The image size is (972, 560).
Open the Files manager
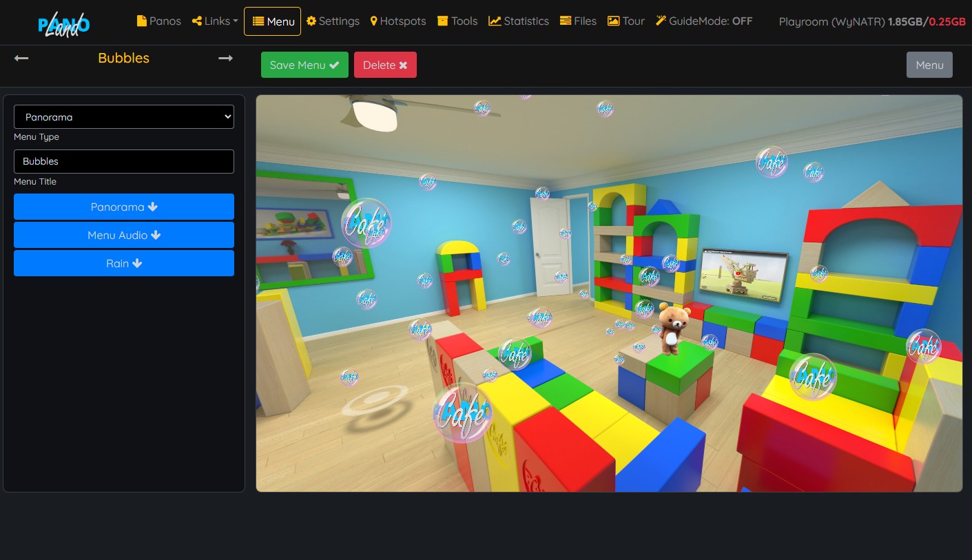578,21
